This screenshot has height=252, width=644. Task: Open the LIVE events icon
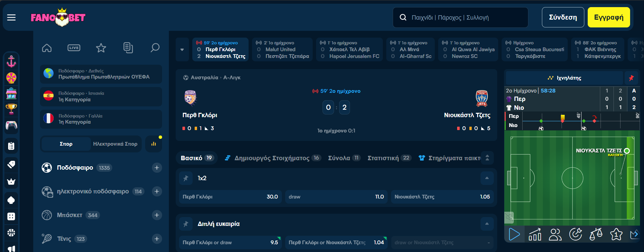click(x=74, y=48)
